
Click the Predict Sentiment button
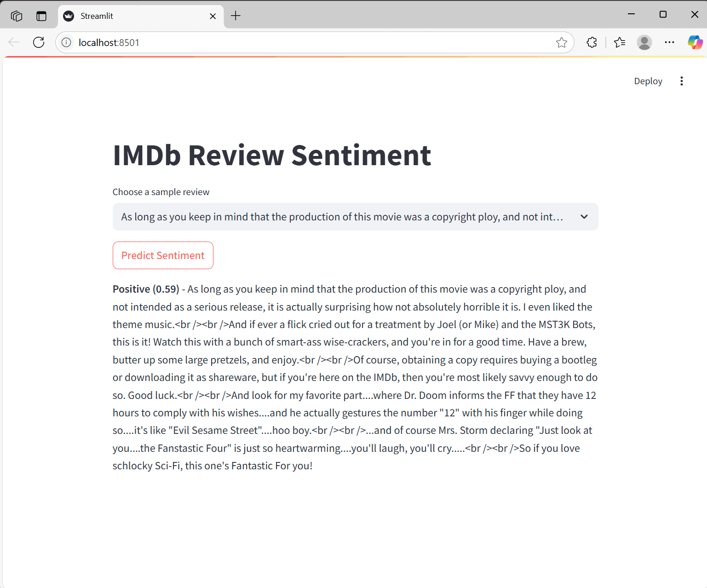(163, 255)
